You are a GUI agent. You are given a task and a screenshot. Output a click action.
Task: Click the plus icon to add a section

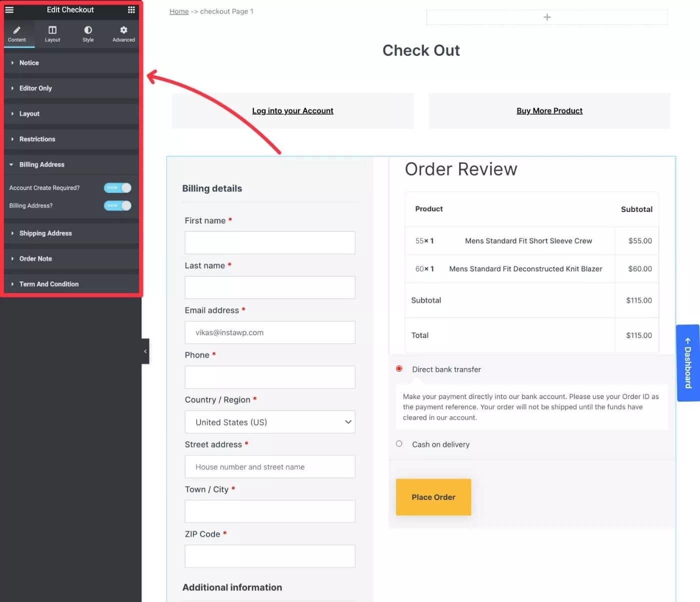pyautogui.click(x=547, y=17)
